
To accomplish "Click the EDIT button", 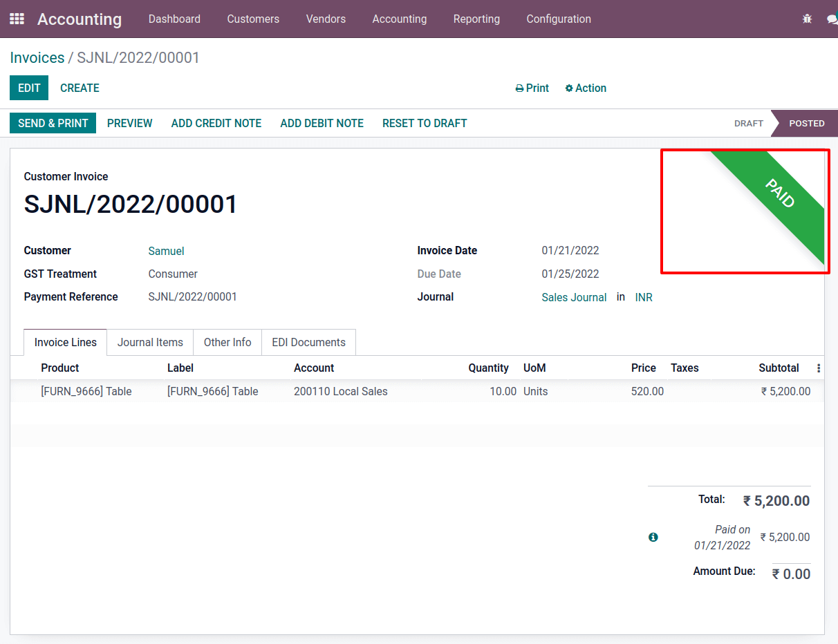I will tap(29, 88).
